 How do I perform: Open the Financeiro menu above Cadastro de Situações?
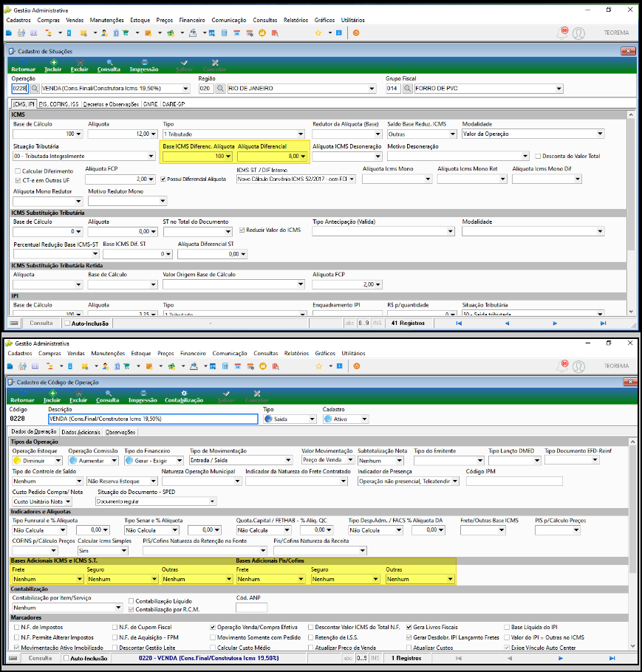tap(192, 20)
